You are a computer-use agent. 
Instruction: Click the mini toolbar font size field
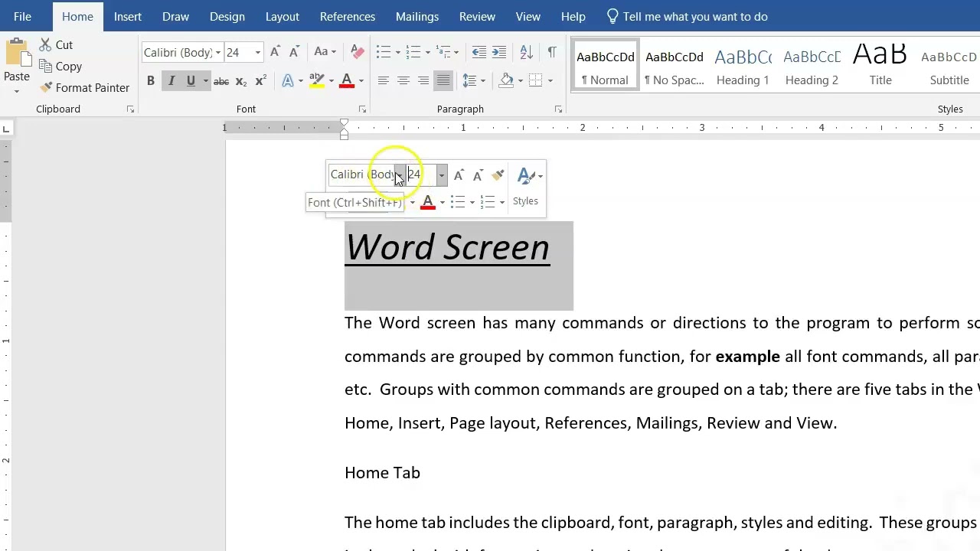[x=421, y=175]
